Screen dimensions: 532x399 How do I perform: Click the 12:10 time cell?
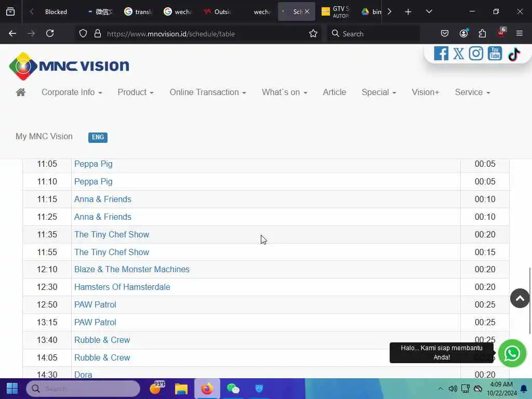(47, 270)
